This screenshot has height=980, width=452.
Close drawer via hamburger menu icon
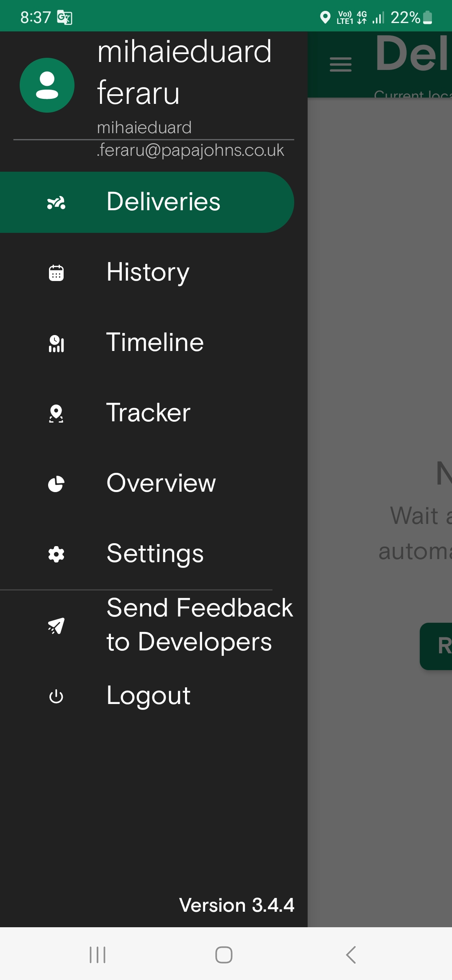pyautogui.click(x=340, y=64)
